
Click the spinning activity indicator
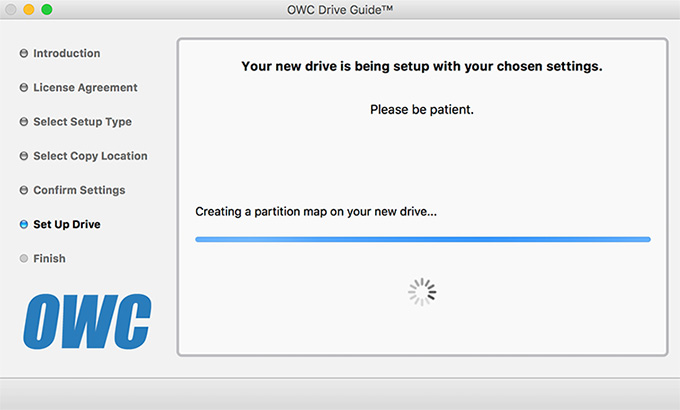[422, 292]
